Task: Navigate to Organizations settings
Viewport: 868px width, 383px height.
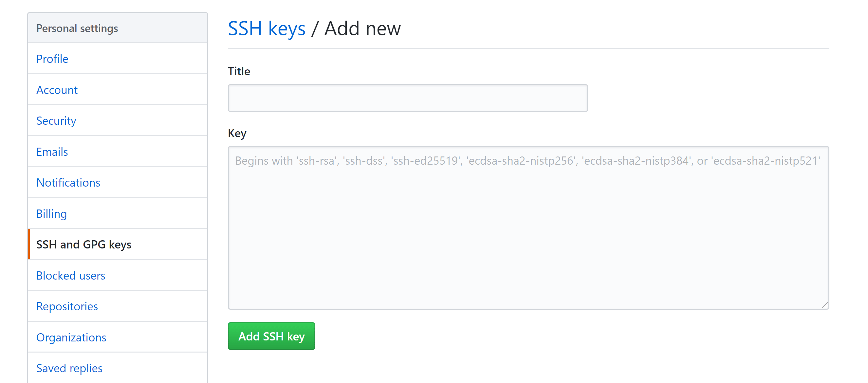Action: pyautogui.click(x=71, y=337)
